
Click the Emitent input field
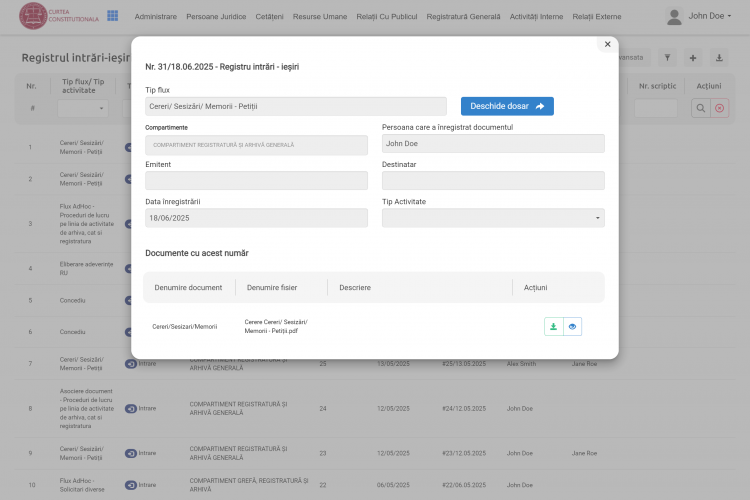(x=256, y=180)
